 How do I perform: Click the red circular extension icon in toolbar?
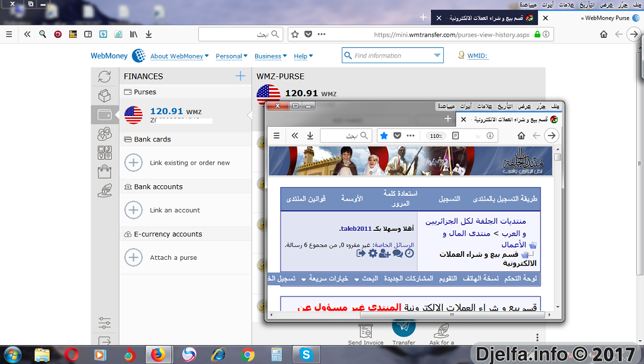coord(58,34)
